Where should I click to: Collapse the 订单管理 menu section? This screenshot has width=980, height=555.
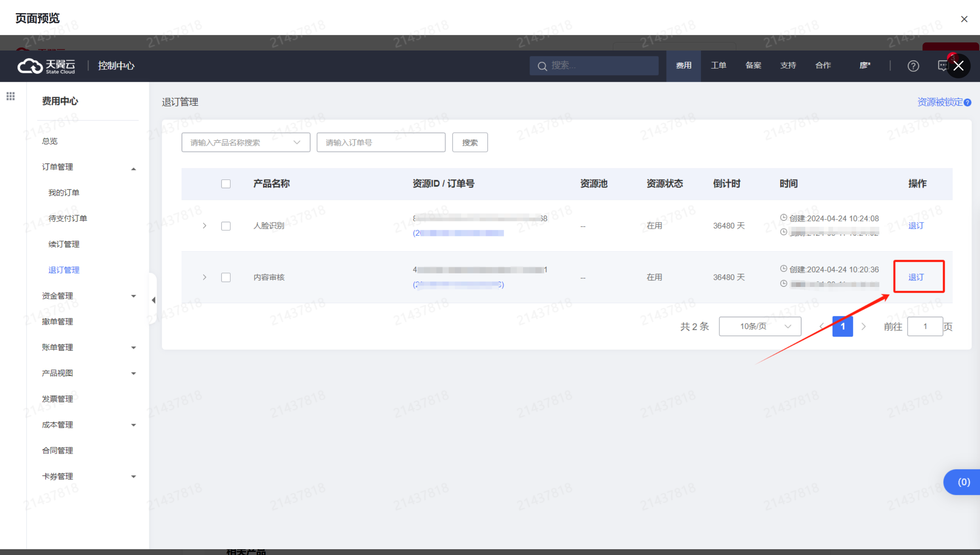(133, 169)
